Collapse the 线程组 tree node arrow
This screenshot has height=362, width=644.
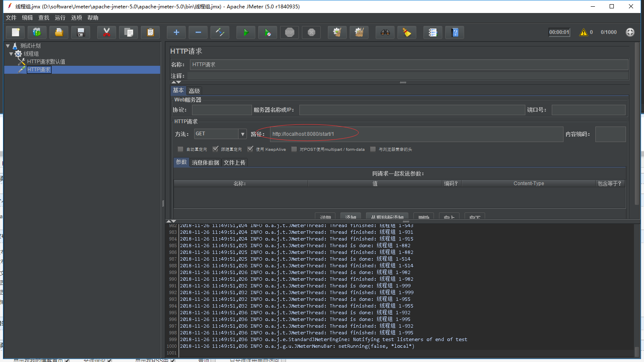point(11,54)
